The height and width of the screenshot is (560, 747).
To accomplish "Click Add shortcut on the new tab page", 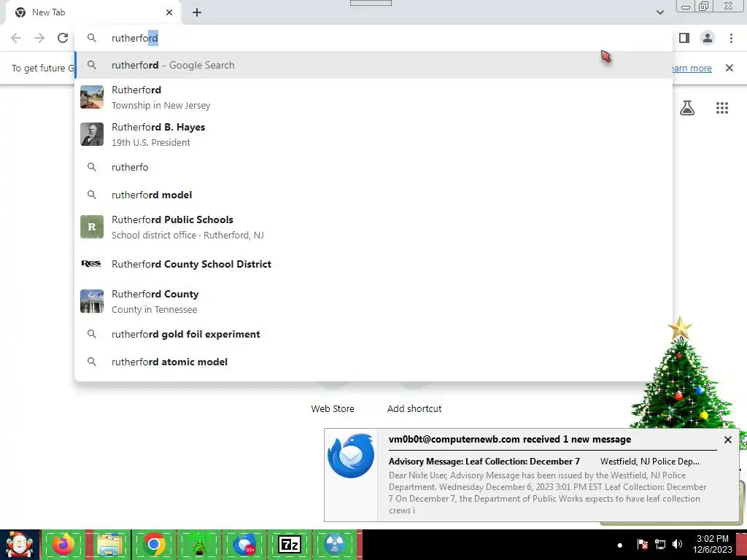I will (414, 408).
